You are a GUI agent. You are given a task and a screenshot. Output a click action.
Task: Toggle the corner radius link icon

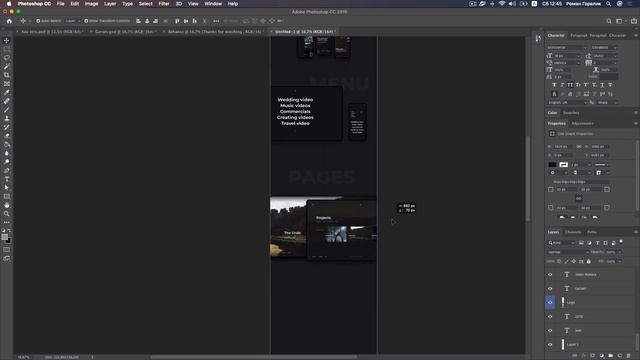point(578,198)
